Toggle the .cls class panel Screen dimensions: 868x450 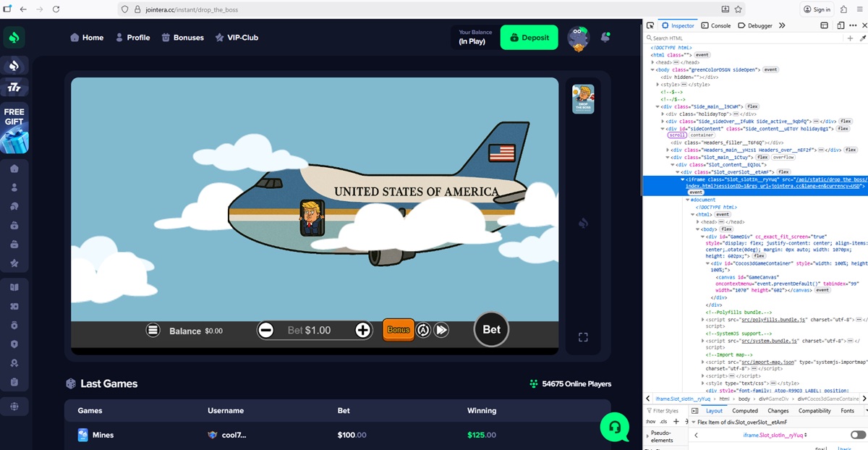pyautogui.click(x=663, y=421)
